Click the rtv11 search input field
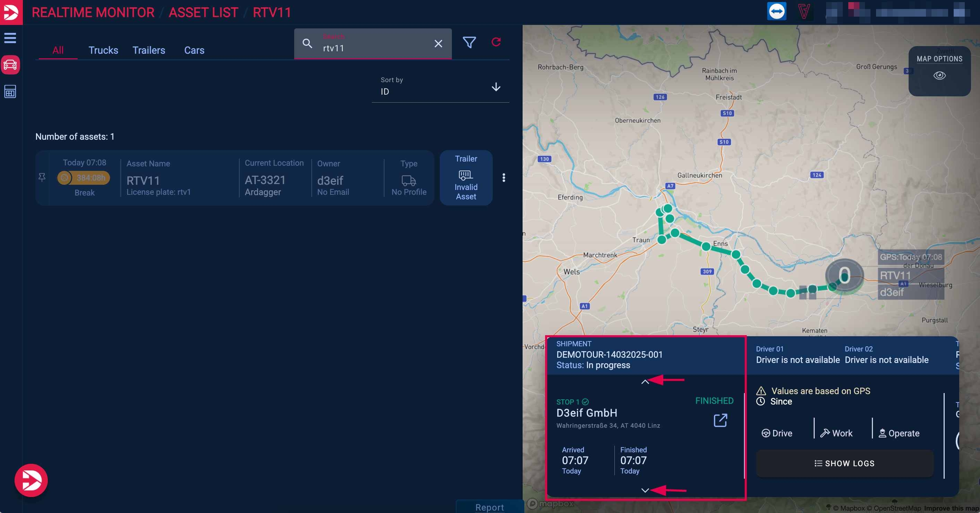This screenshot has width=980, height=513. tap(373, 48)
